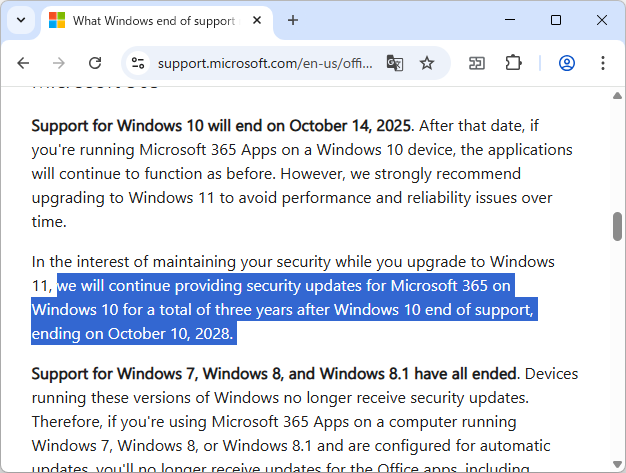
Task: Open the Chrome profile icon
Action: point(567,63)
